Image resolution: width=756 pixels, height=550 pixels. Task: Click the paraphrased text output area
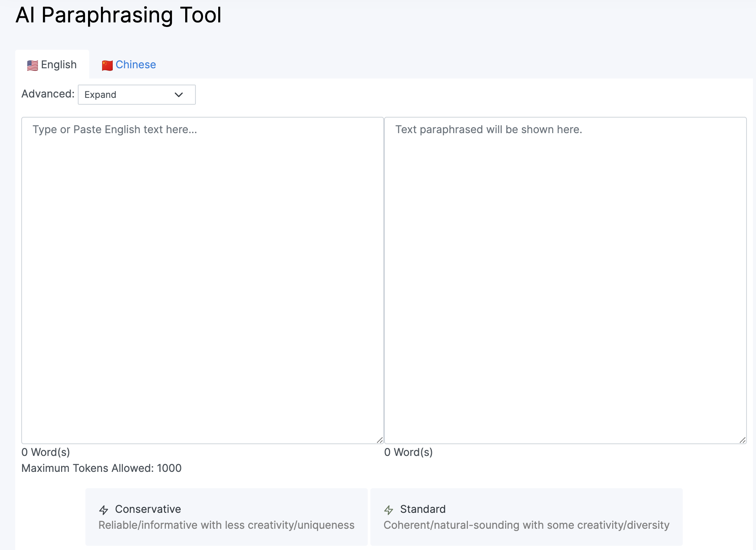565,280
